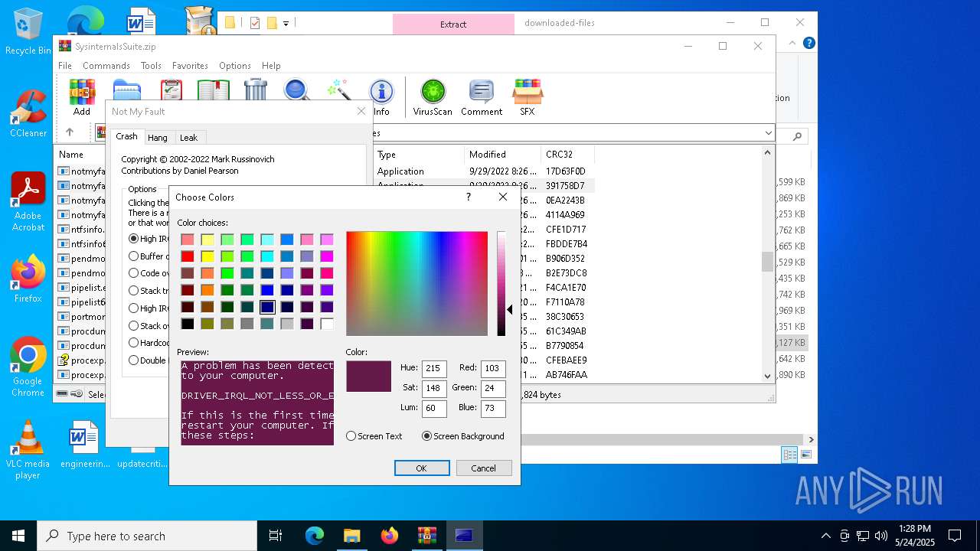
Task: Open CCleaner desktop shortcut
Action: point(28,114)
